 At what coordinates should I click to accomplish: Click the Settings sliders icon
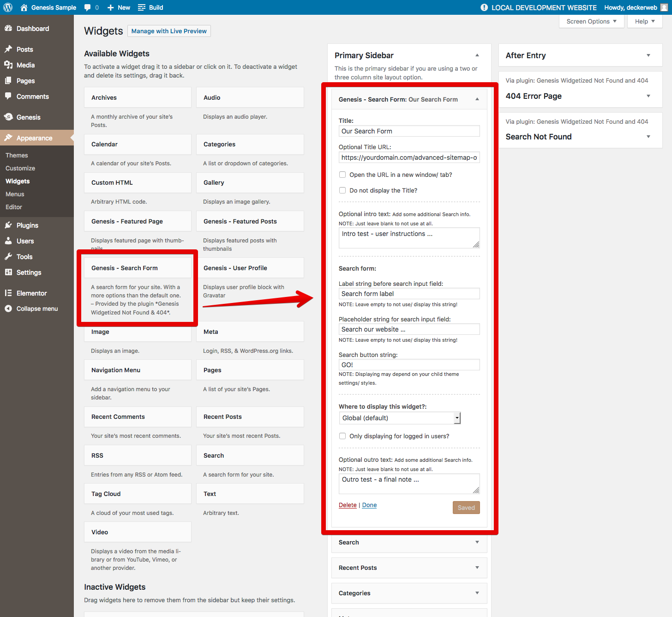pyautogui.click(x=8, y=272)
